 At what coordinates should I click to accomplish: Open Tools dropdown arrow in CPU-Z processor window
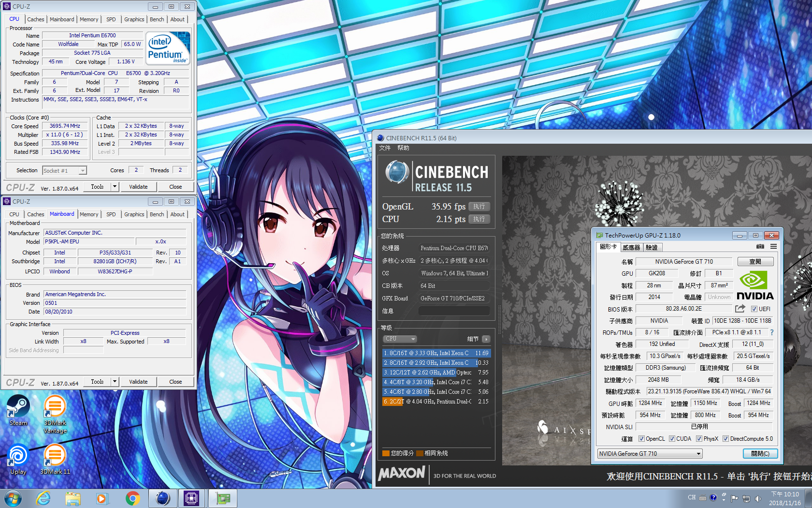point(115,186)
